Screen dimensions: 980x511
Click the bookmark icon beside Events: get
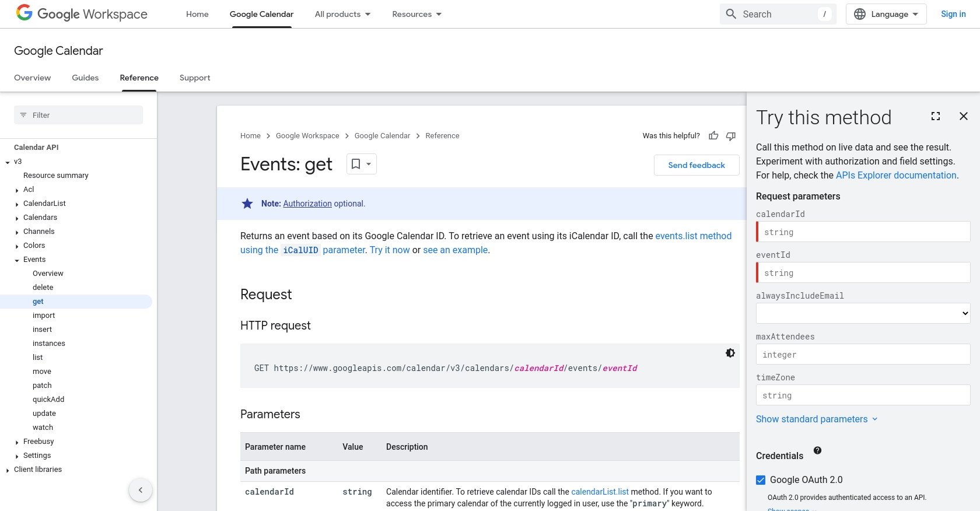pos(356,164)
